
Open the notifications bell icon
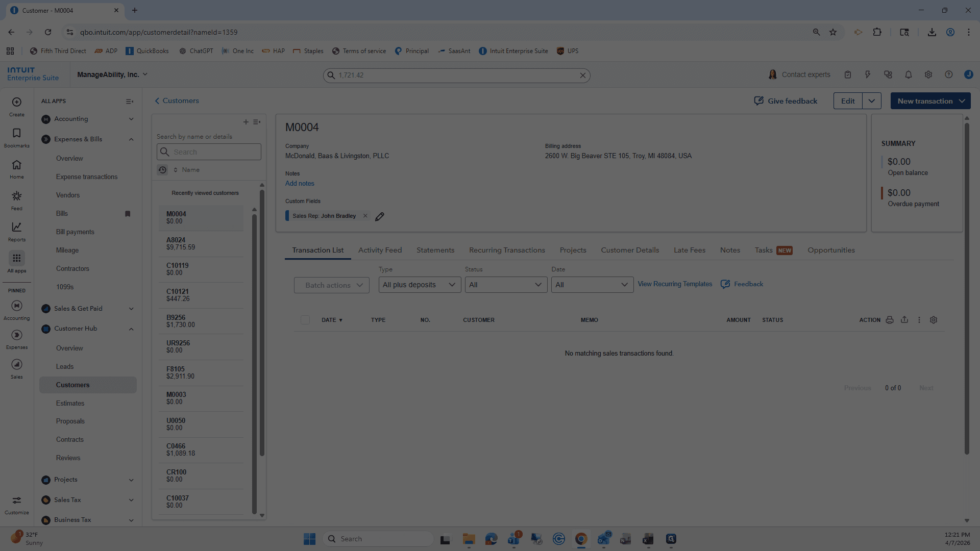pyautogui.click(x=909, y=75)
